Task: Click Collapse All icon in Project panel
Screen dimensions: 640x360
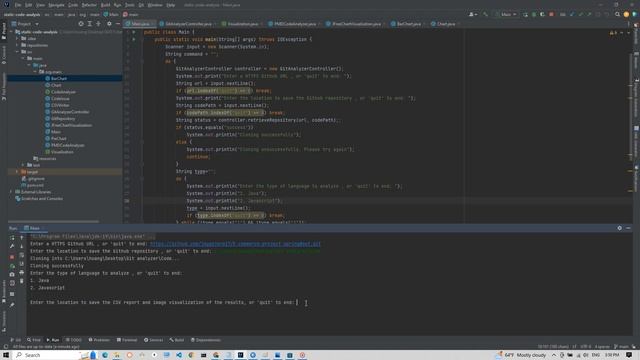Action: click(98, 24)
